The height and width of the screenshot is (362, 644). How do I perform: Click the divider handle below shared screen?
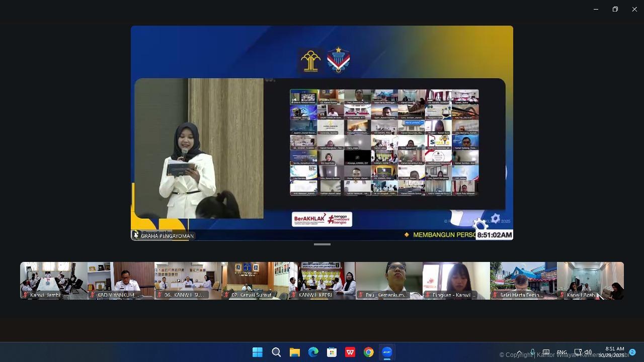coord(322,244)
